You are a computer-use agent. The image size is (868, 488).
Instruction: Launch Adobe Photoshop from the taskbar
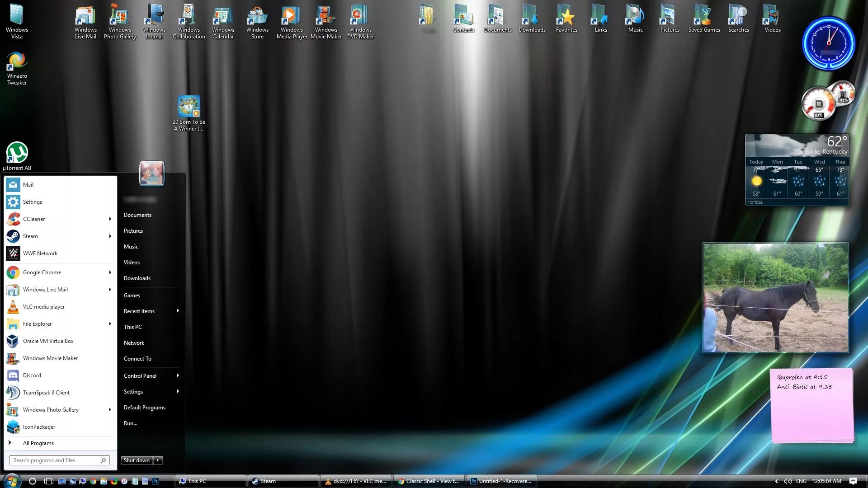click(x=156, y=481)
